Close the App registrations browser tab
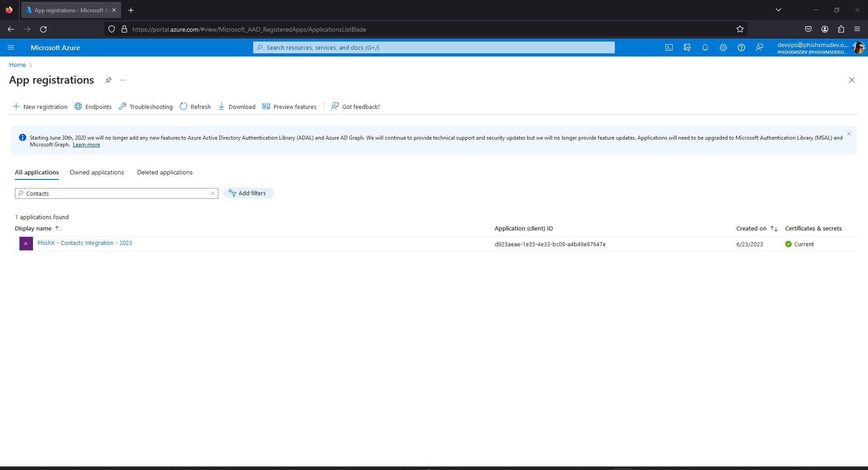Screen dimensions: 868x470 coord(114,10)
